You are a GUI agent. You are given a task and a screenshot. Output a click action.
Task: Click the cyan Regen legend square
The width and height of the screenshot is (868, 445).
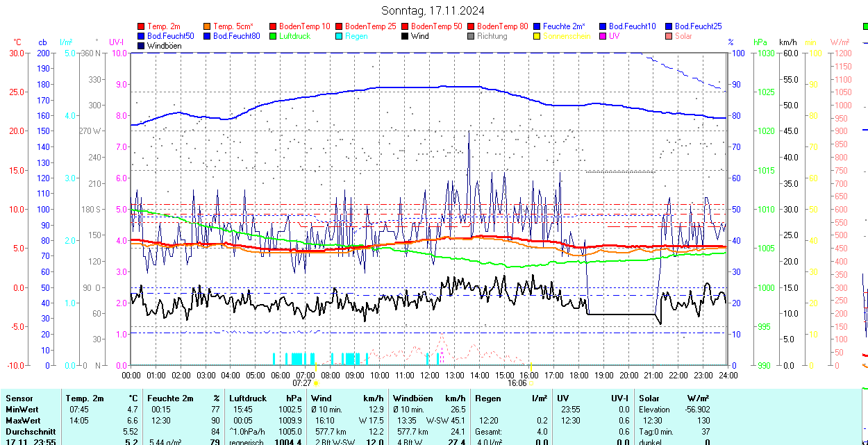tap(340, 36)
